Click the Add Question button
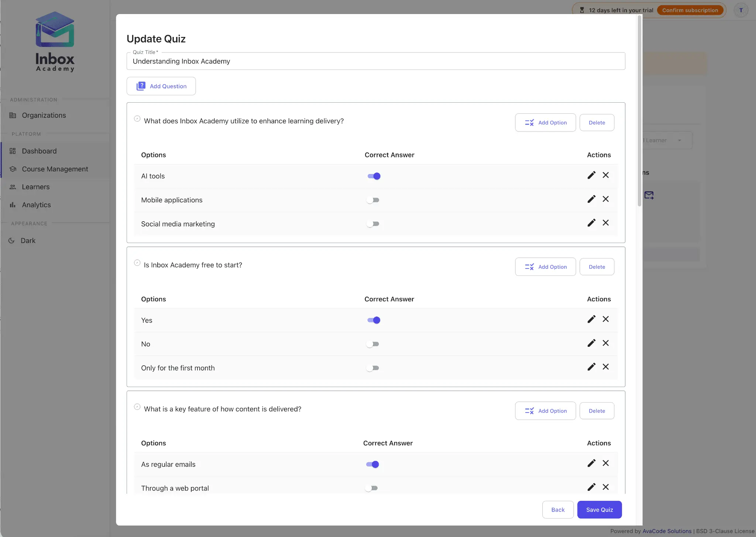The width and height of the screenshot is (756, 537). pos(161,86)
